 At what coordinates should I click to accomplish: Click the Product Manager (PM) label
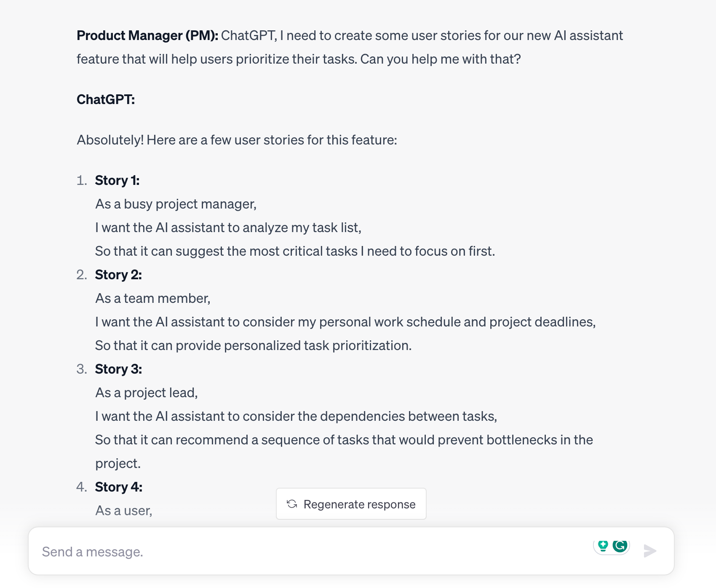147,35
